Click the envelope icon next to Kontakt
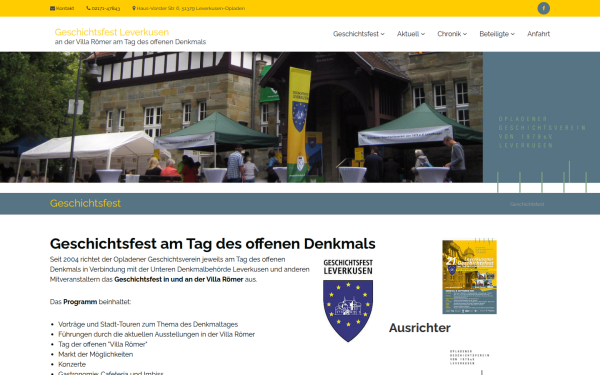600x375 pixels. 52,8
